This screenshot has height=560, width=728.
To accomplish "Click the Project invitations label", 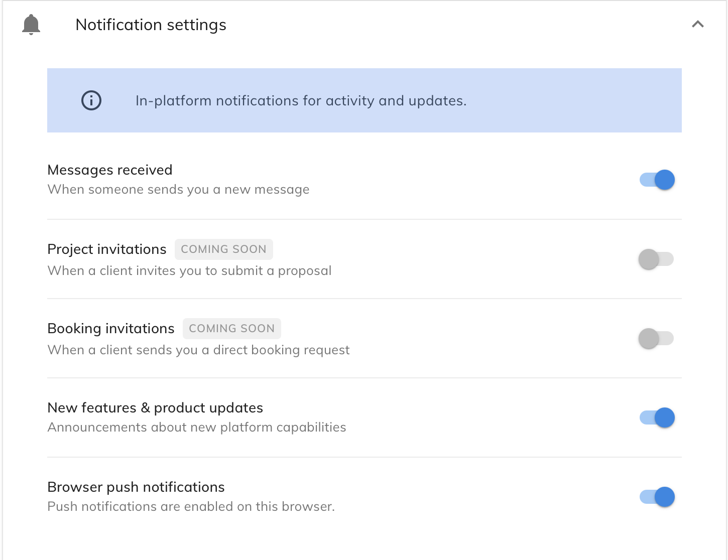I will 107,249.
